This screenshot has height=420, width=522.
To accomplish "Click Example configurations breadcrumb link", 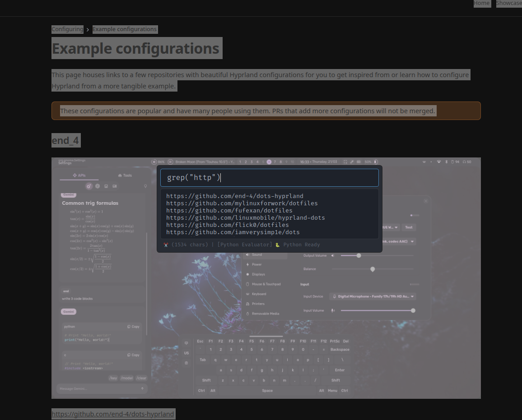I will [125, 29].
